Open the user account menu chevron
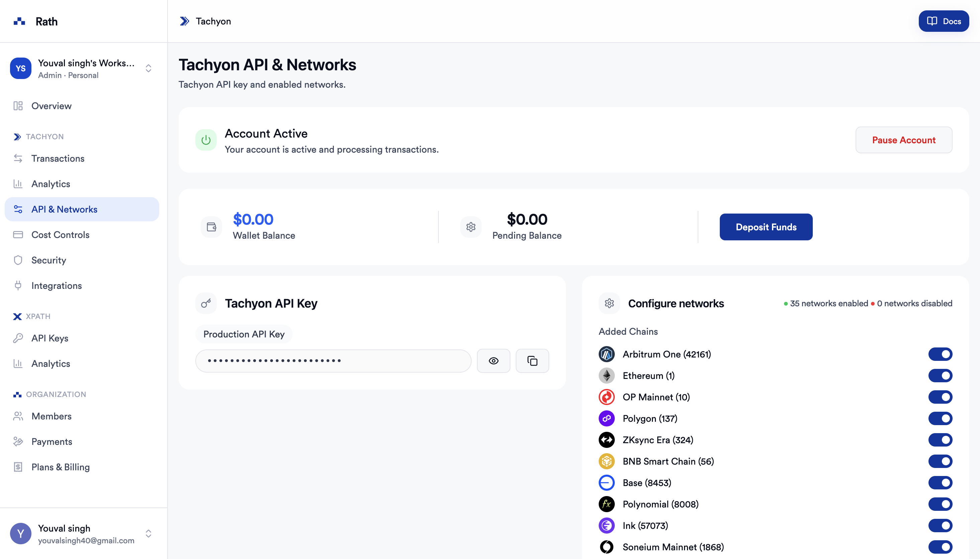The height and width of the screenshot is (559, 980). tap(149, 534)
